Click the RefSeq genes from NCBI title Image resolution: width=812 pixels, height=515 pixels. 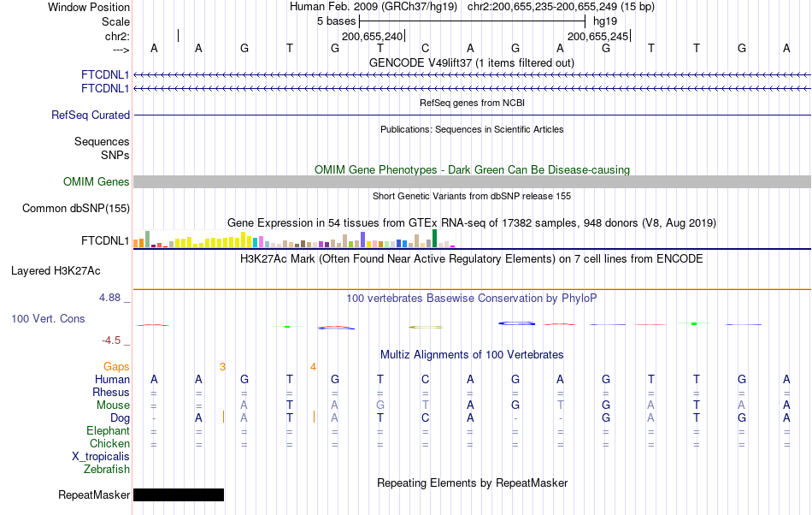pyautogui.click(x=472, y=103)
